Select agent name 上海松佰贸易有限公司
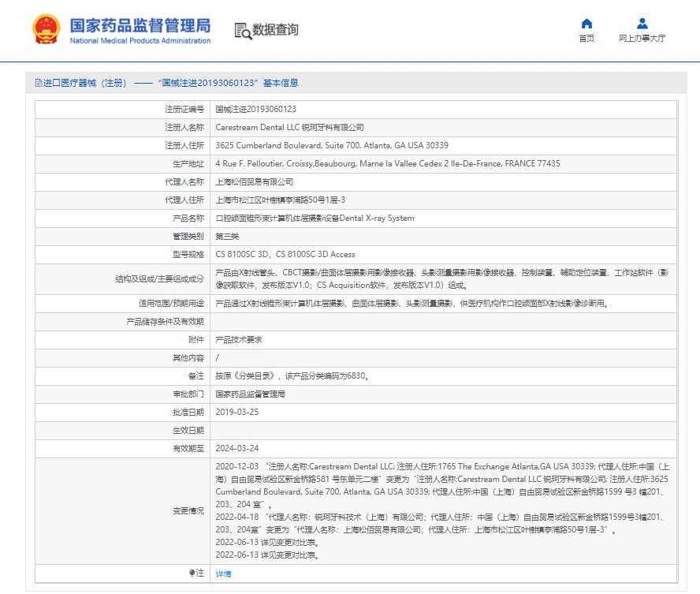Viewport: 700px width, 594px height. pos(254,182)
